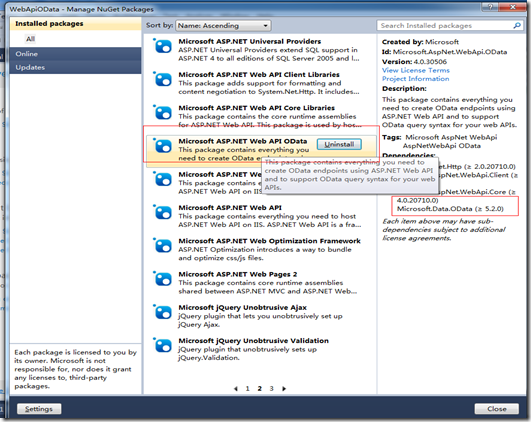Click the Microsoft.Data.OData dependency line
Image resolution: width=531 pixels, height=422 pixels.
coord(450,209)
